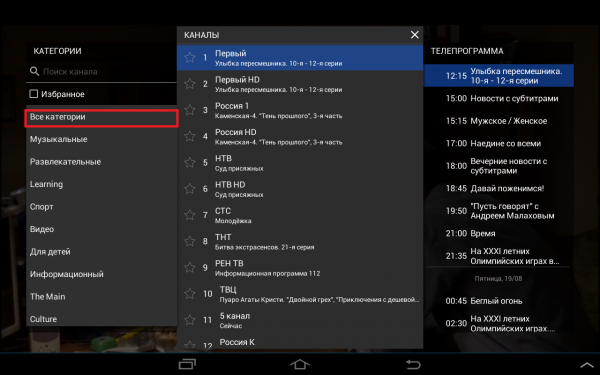Mark НТВ HD channel with favorite star

190,189
